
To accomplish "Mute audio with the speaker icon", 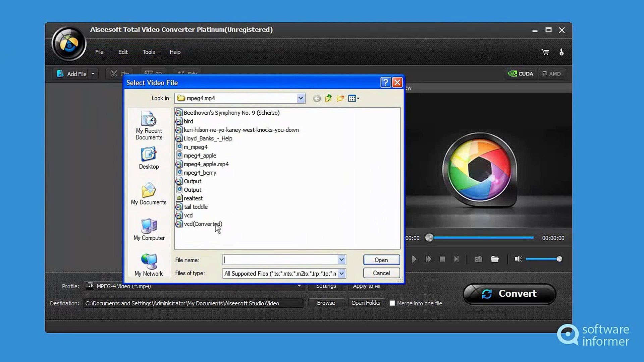I will coord(519,259).
